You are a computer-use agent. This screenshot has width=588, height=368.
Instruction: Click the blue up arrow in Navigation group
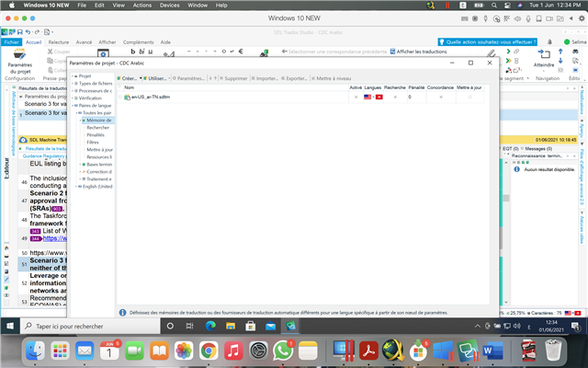[560, 52]
